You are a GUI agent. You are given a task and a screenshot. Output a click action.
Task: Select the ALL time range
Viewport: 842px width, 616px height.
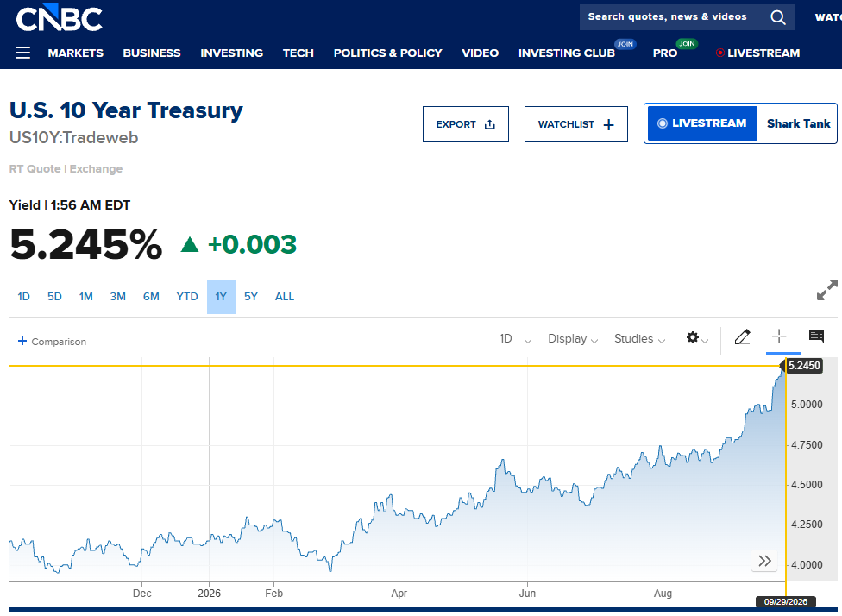[285, 297]
